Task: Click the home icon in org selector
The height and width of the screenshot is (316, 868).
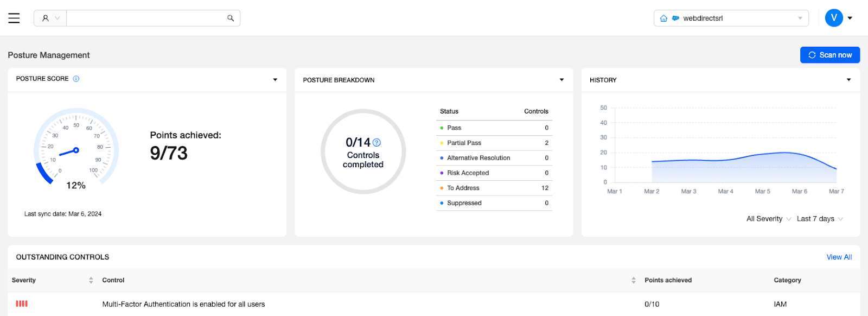Action: pos(663,18)
